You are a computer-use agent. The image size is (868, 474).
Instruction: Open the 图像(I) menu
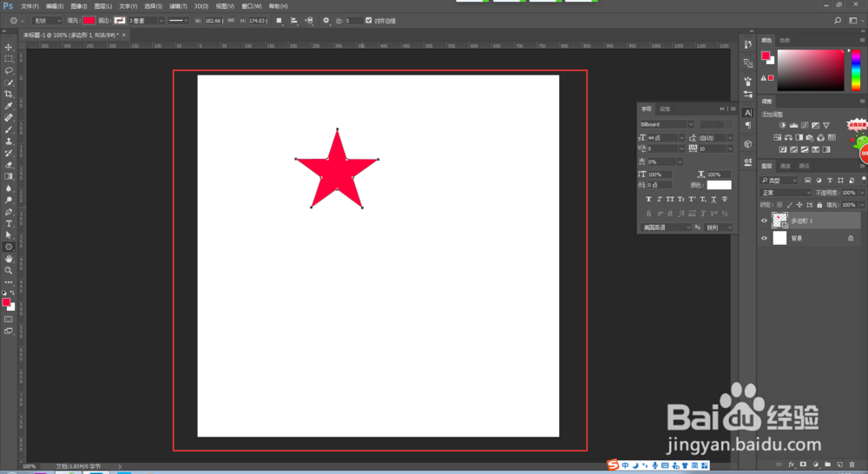tap(79, 6)
